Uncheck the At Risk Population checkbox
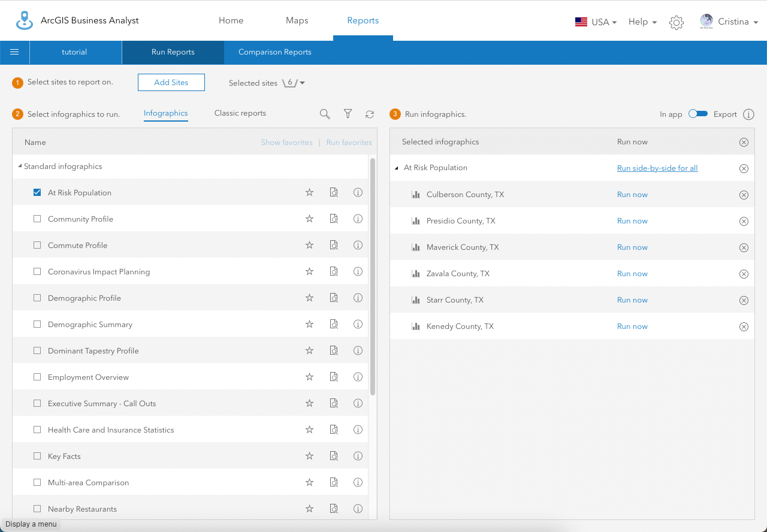The height and width of the screenshot is (532, 767). point(37,192)
